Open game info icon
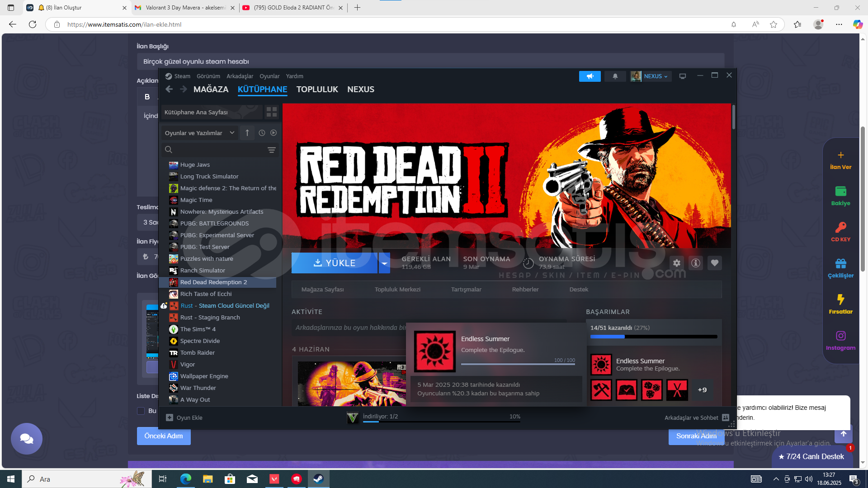Image resolution: width=868 pixels, height=488 pixels. (x=696, y=263)
